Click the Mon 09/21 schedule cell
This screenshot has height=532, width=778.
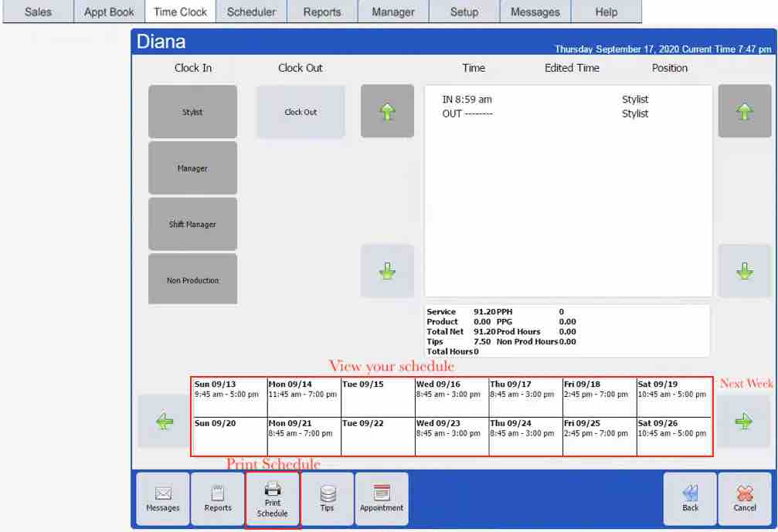(x=304, y=436)
